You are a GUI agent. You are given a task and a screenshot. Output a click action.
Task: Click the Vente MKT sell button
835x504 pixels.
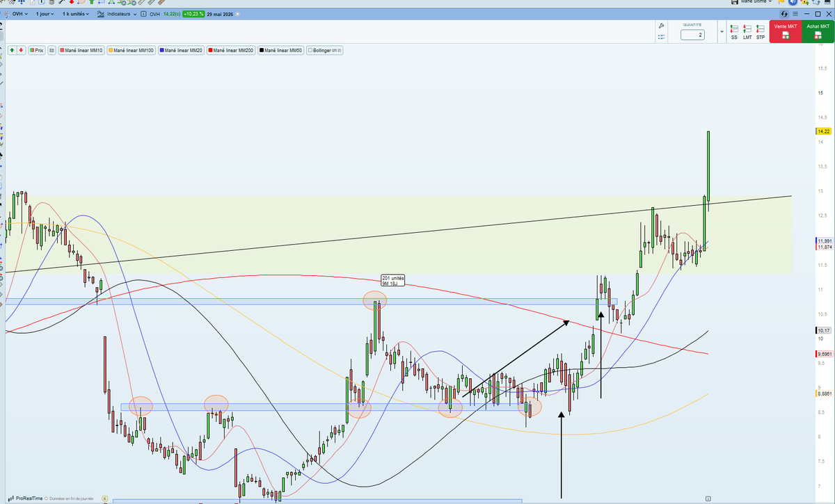click(x=784, y=32)
